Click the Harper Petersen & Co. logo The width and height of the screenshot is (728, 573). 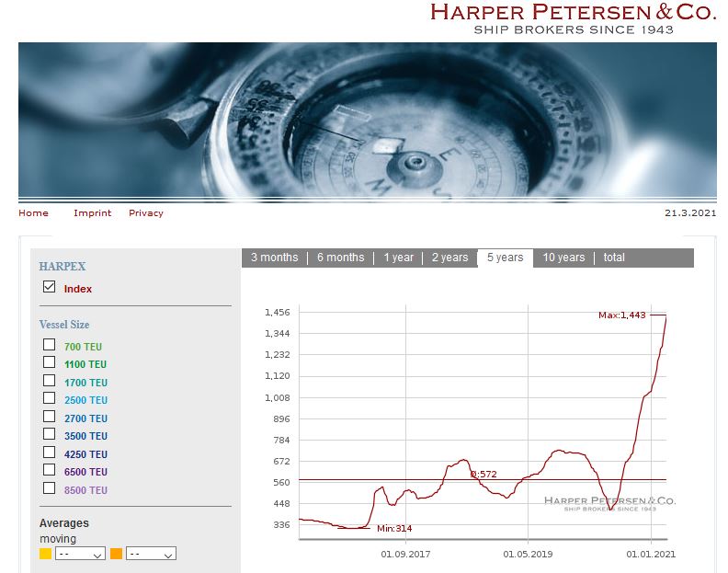pos(573,17)
